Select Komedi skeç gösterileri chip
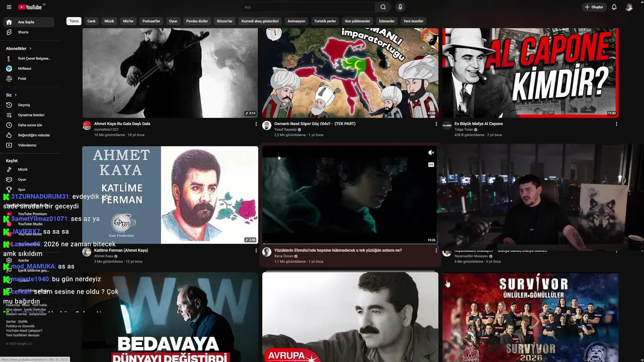 pyautogui.click(x=260, y=21)
